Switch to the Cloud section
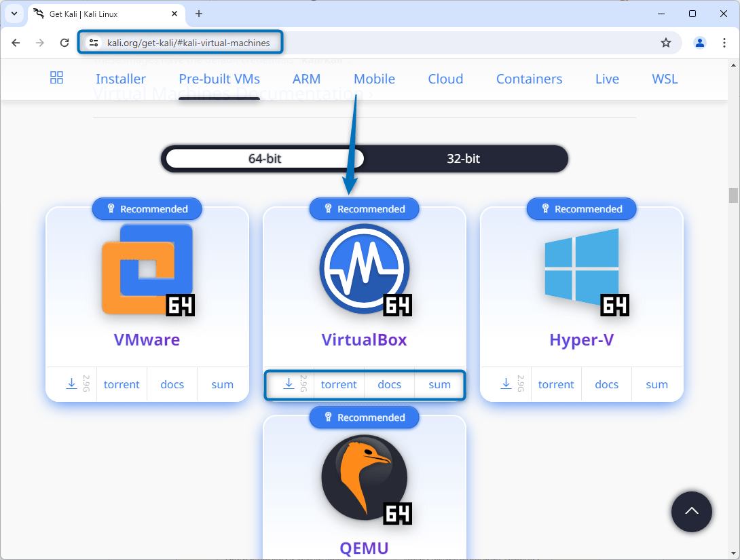 [x=445, y=78]
